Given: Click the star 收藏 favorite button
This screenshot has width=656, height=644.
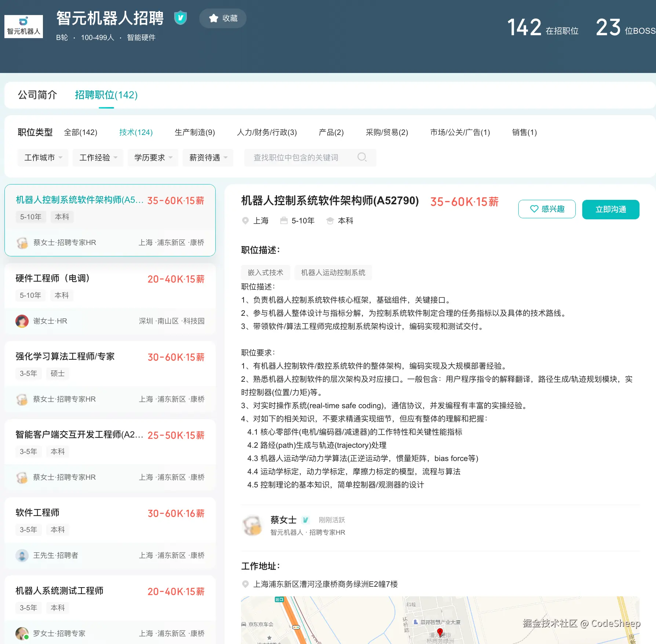Looking at the screenshot, I should pos(223,18).
